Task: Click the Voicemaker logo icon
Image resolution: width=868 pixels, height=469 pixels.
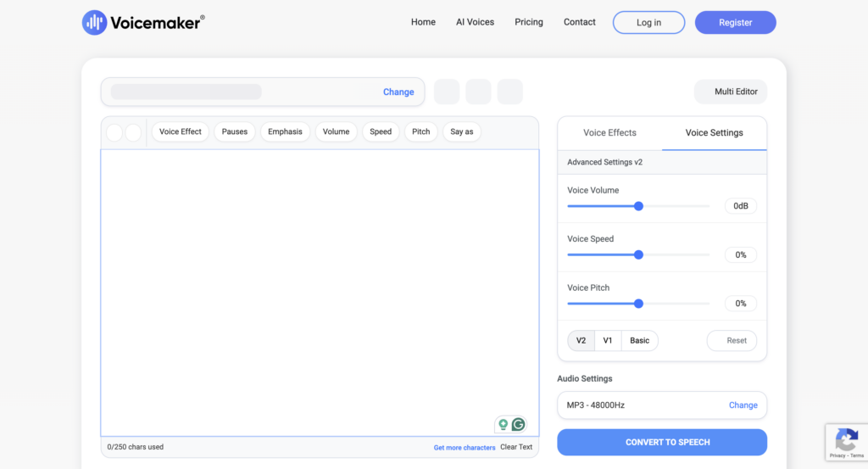Action: (95, 23)
